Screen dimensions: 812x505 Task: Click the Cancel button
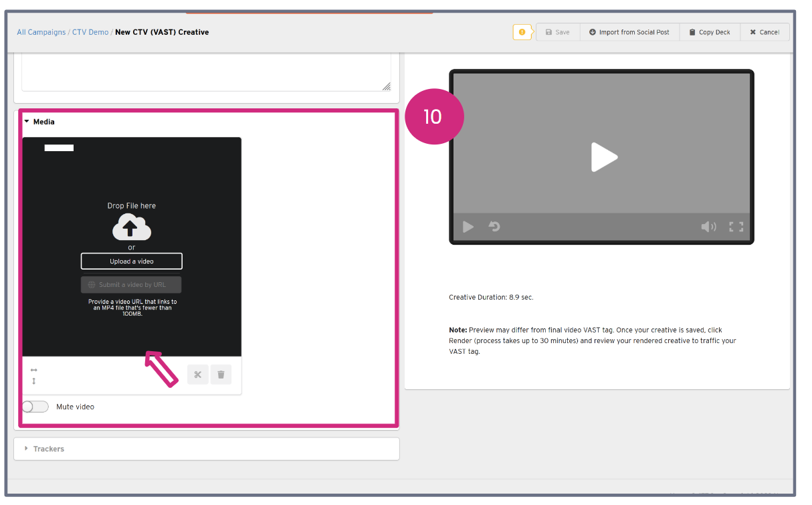[765, 32]
